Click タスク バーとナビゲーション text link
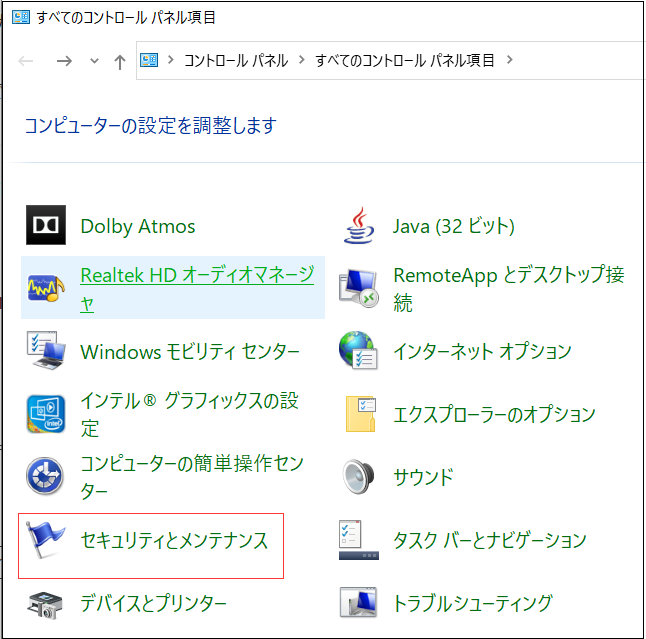 (x=490, y=540)
